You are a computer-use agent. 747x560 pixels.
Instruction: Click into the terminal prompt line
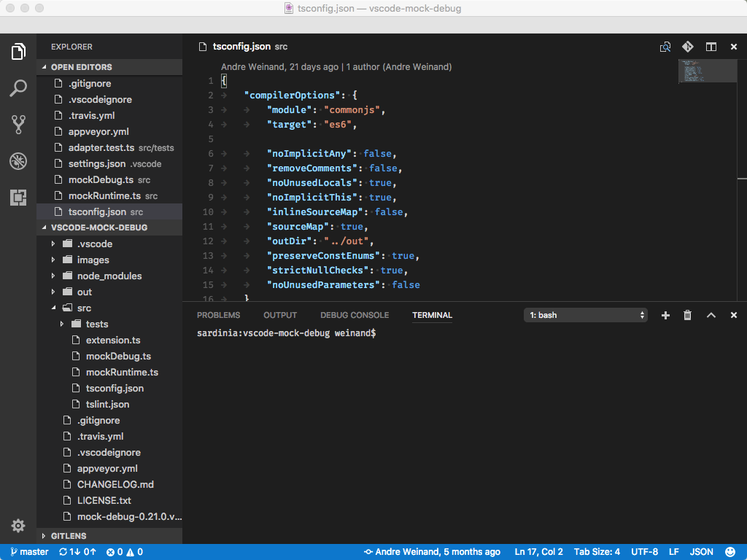pos(286,333)
